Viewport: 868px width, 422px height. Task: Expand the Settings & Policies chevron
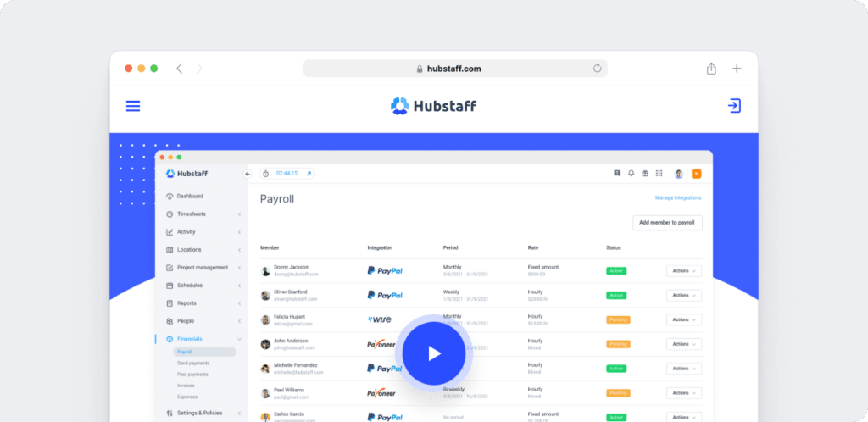(239, 414)
